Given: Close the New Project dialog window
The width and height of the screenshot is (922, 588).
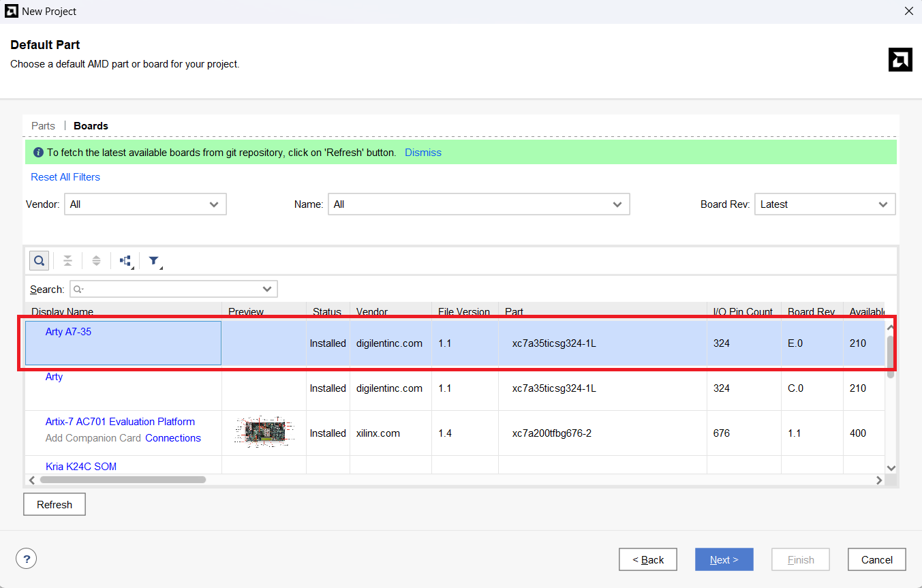Looking at the screenshot, I should [x=908, y=12].
